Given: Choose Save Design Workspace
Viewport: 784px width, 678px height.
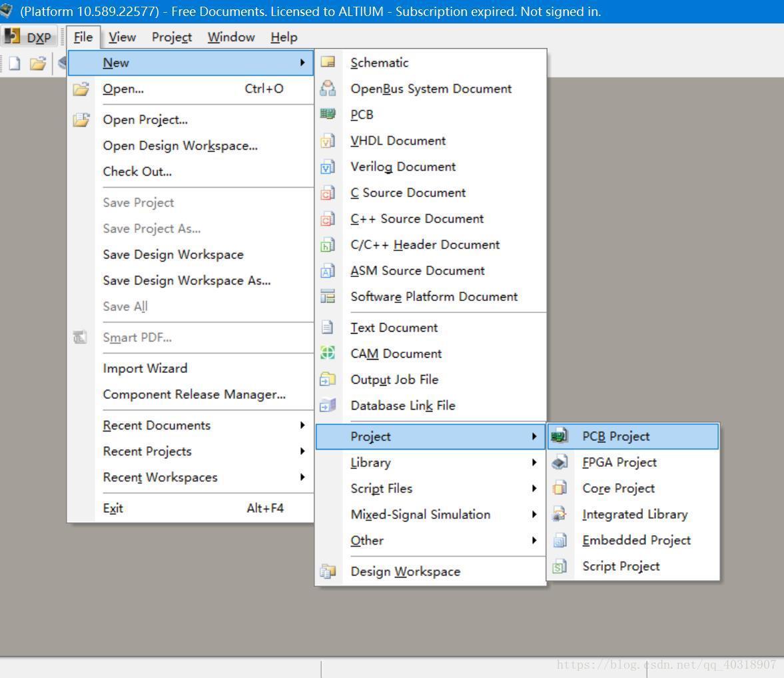Looking at the screenshot, I should [191, 254].
